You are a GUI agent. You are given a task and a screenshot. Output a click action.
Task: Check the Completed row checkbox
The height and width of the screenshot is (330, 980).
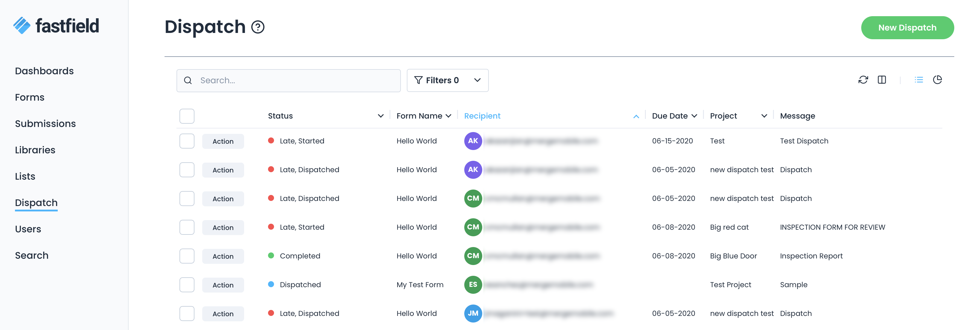tap(187, 256)
